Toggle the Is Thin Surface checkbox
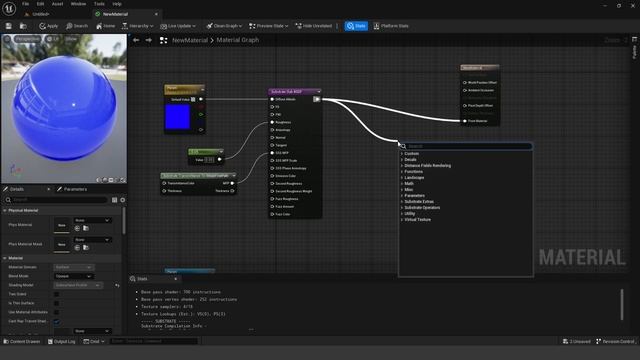The image size is (640, 360). [57, 303]
